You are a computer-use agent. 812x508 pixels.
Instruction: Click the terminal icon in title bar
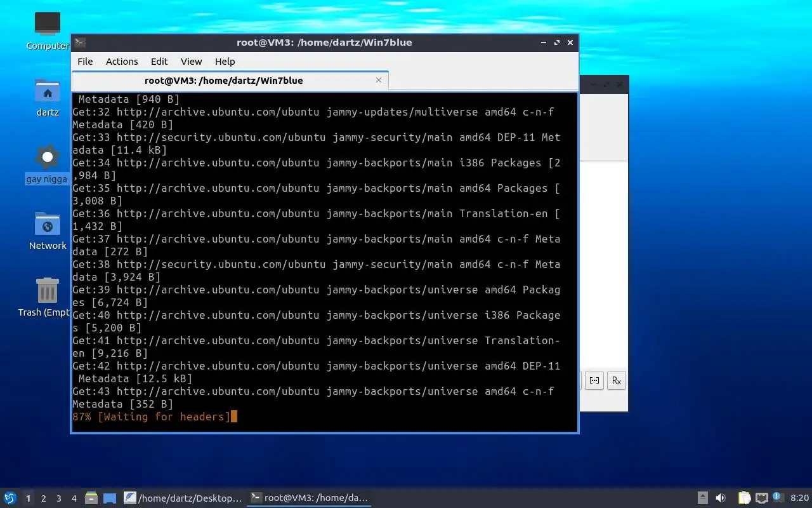(80, 43)
